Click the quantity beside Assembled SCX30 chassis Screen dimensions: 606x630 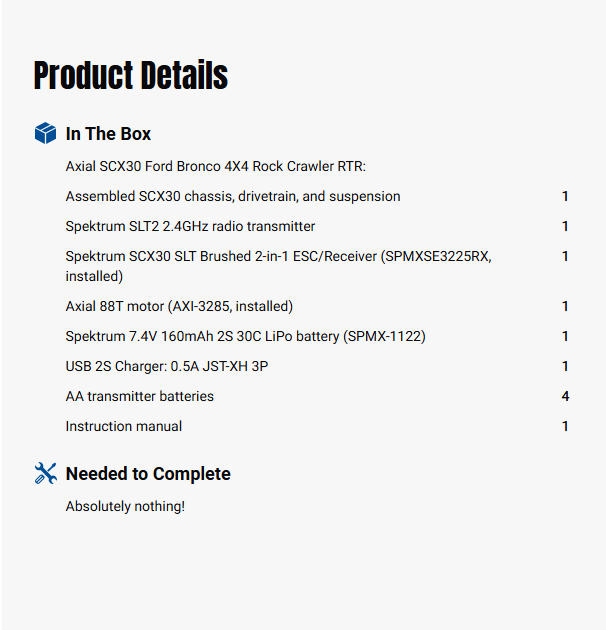565,196
